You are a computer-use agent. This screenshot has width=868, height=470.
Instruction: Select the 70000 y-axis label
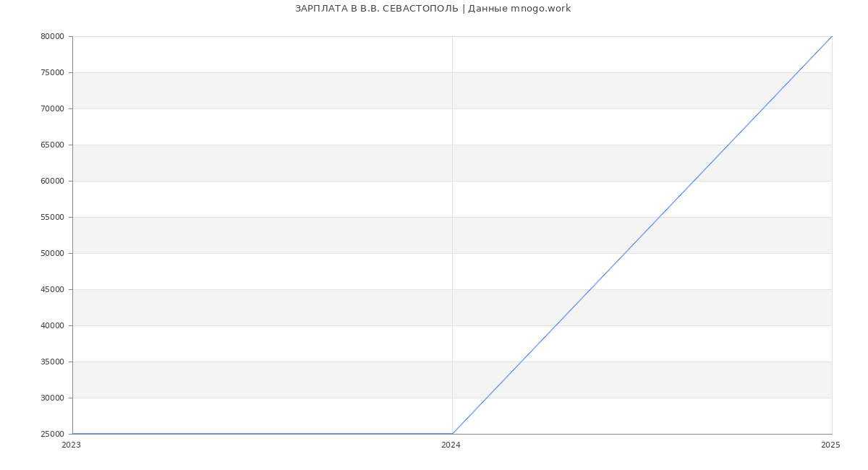[x=52, y=109]
